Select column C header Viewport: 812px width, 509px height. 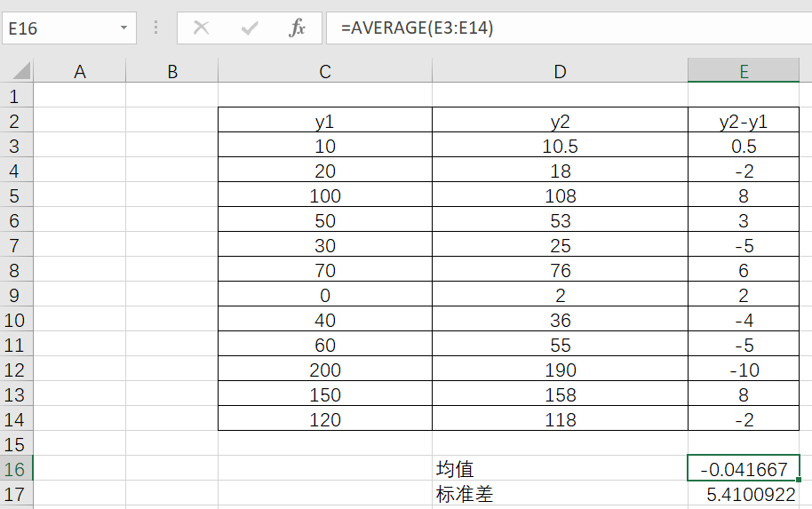coord(325,70)
